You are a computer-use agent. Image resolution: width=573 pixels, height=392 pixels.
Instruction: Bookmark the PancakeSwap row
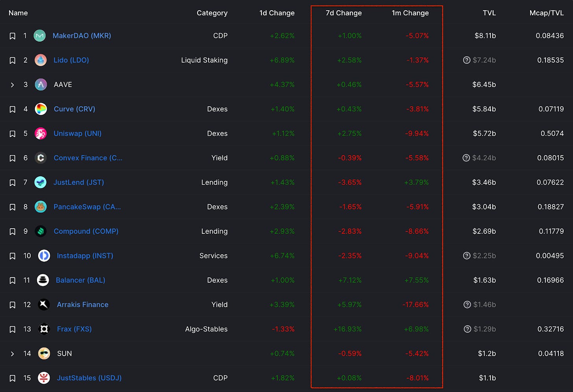point(13,207)
